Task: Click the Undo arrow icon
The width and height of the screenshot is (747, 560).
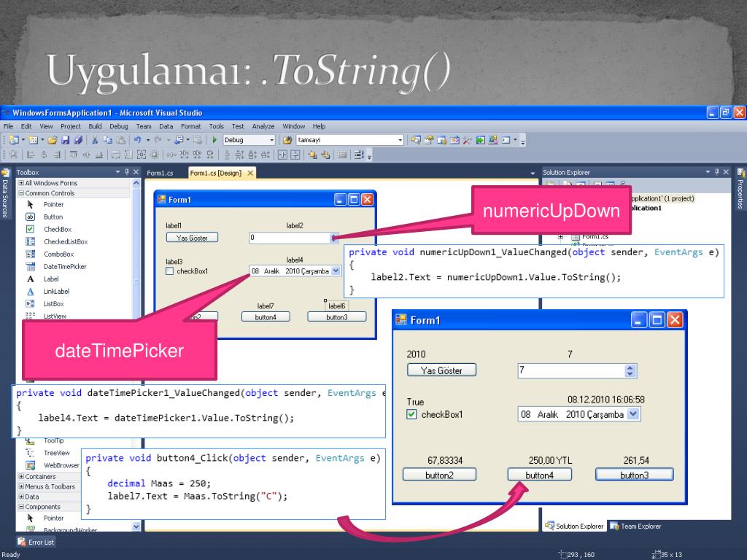Action: pyautogui.click(x=138, y=140)
